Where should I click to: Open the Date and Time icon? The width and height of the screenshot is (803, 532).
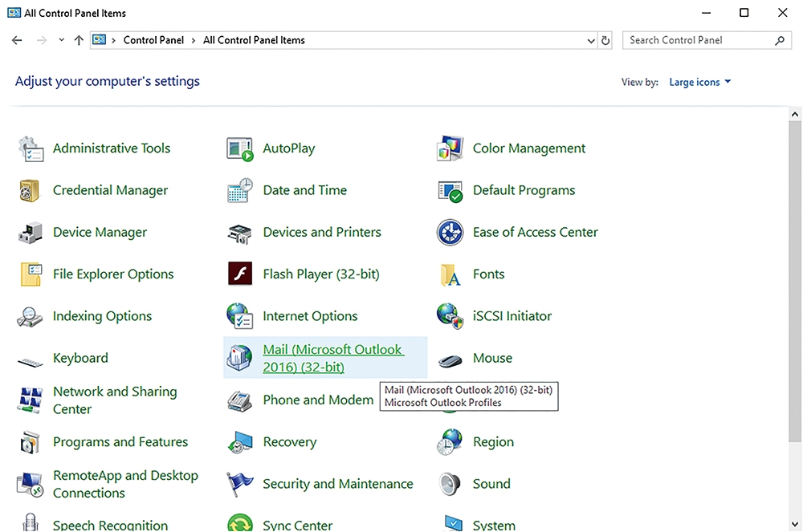pyautogui.click(x=239, y=191)
